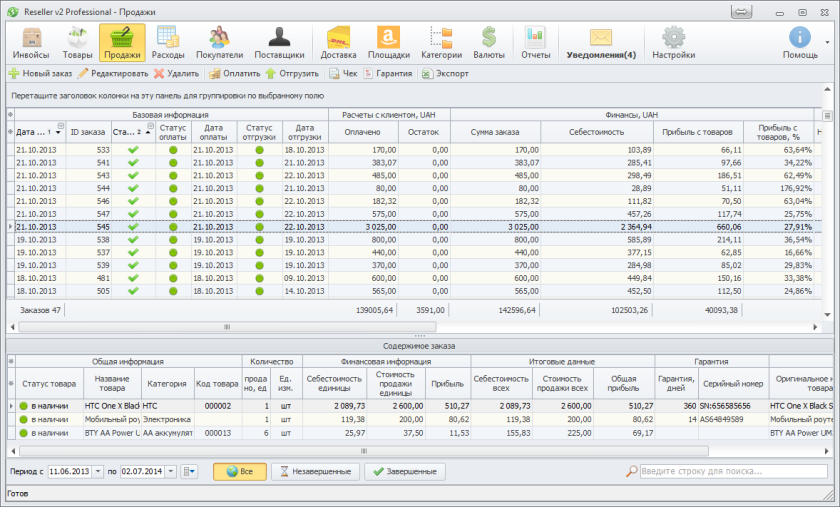This screenshot has width=840, height=507.
Task: Switch to Категории section tab
Action: tap(441, 43)
